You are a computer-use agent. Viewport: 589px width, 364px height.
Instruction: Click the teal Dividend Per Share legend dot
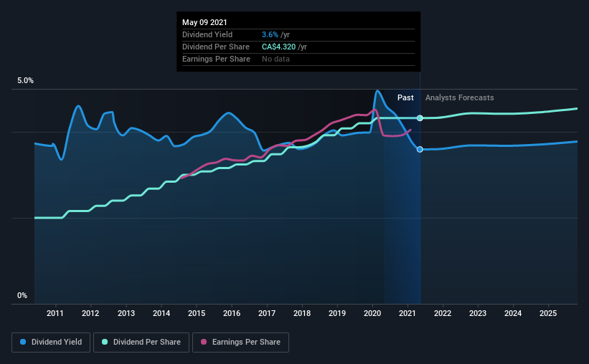(105, 342)
